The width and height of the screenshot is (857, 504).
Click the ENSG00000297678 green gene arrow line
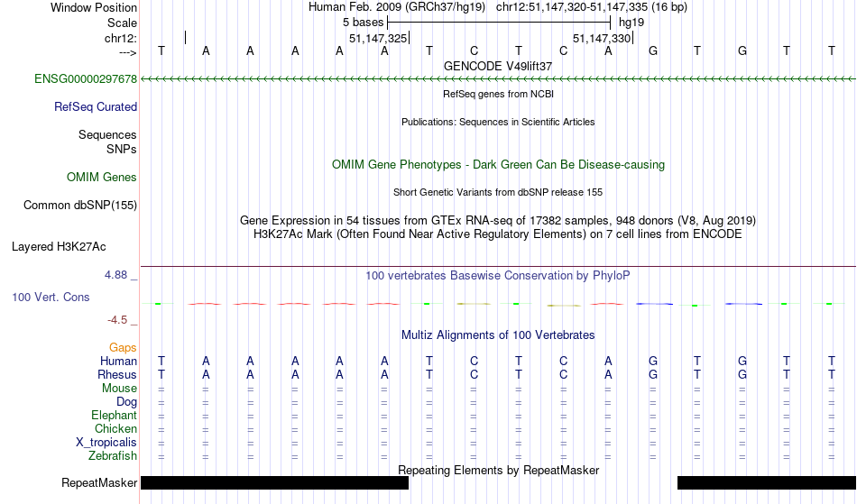498,79
